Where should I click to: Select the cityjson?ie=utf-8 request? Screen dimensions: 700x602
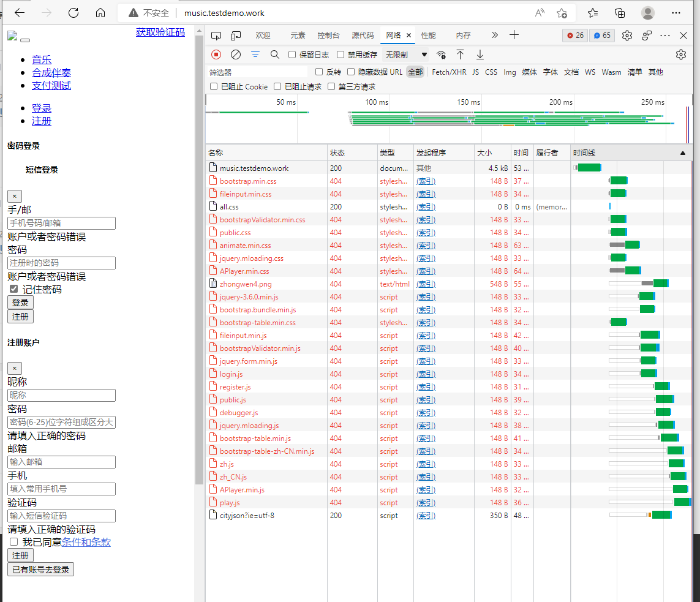[x=449, y=516]
